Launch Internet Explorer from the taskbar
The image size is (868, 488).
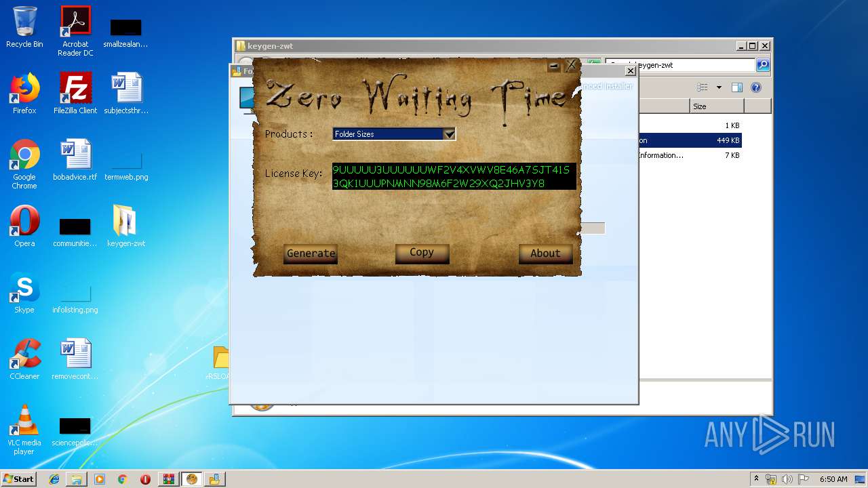(x=54, y=479)
